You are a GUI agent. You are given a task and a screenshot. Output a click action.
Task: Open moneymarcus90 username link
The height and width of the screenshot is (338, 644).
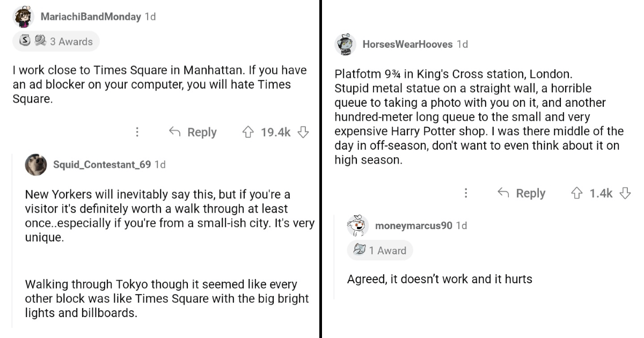(413, 226)
